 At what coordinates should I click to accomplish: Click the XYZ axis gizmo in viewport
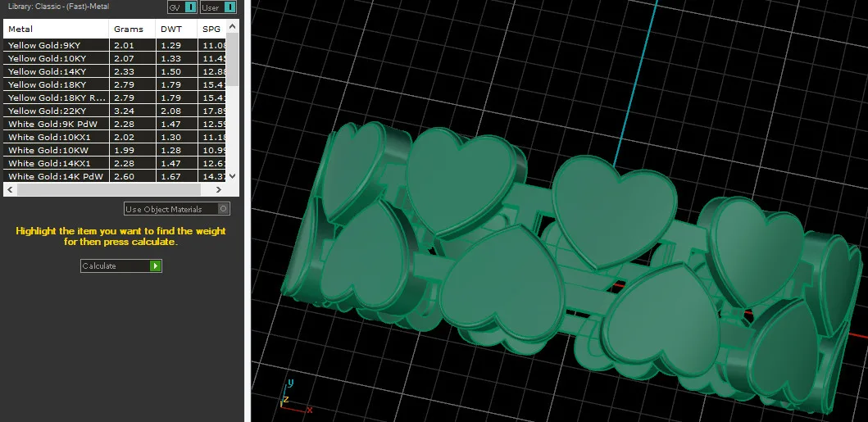click(294, 398)
